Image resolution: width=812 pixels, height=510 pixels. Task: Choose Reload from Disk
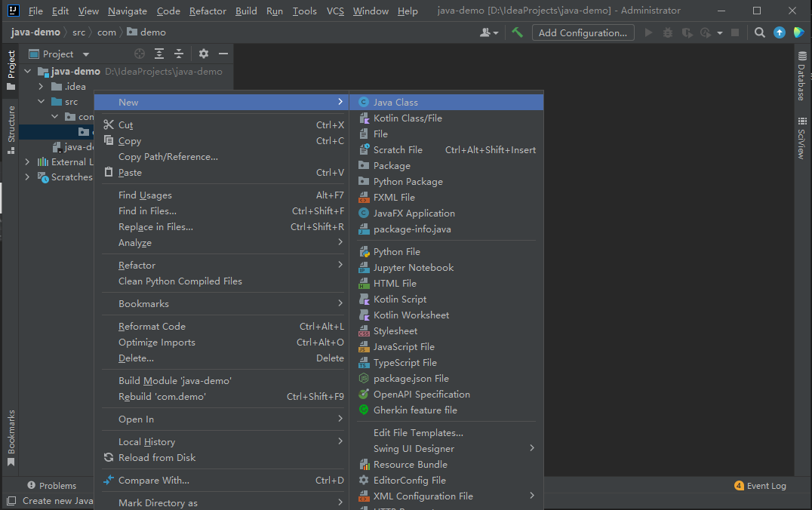point(223,458)
